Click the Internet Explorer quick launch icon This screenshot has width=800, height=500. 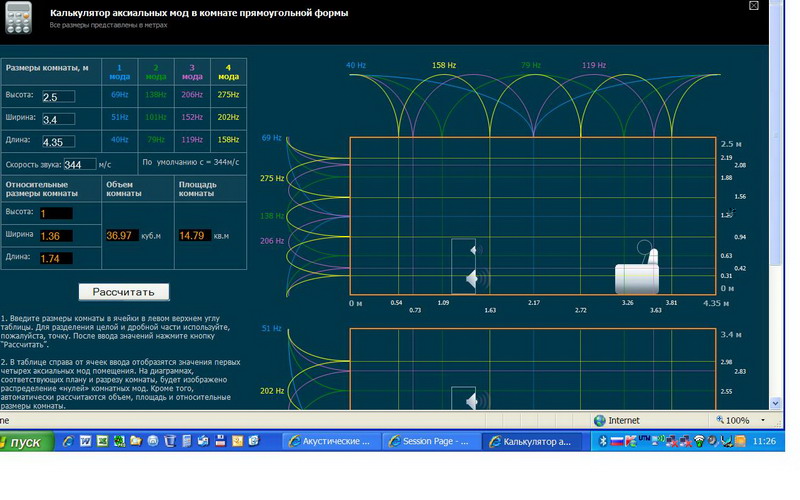(67, 441)
